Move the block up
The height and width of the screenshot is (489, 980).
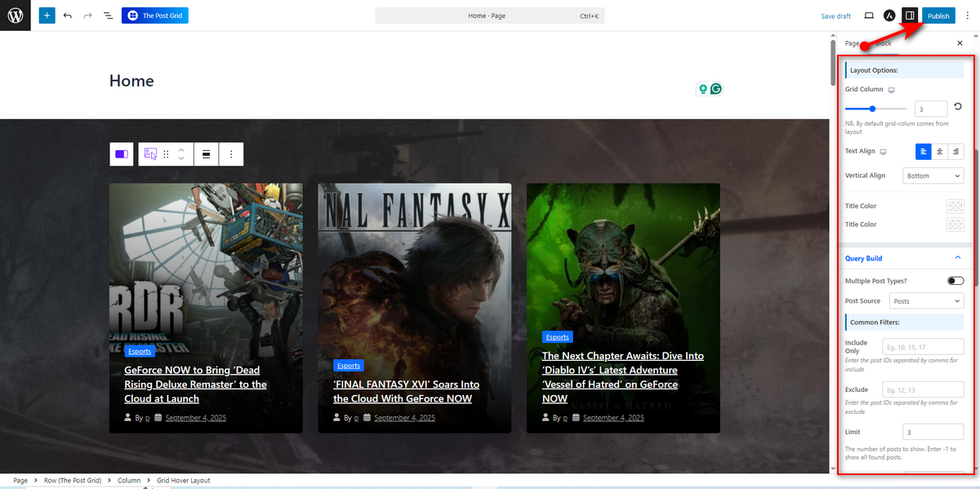pyautogui.click(x=181, y=149)
